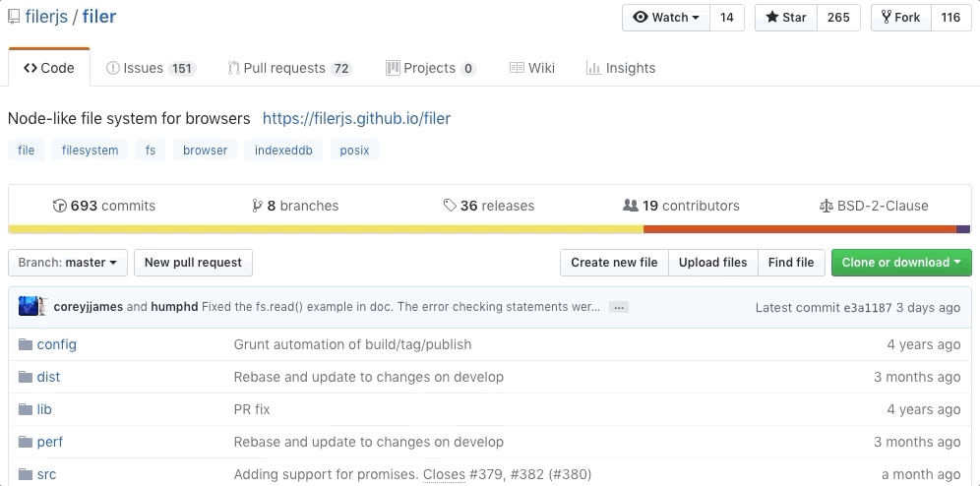Visit the https://filerjs.github.io/filer link
The width and height of the screenshot is (980, 486).
tap(356, 119)
